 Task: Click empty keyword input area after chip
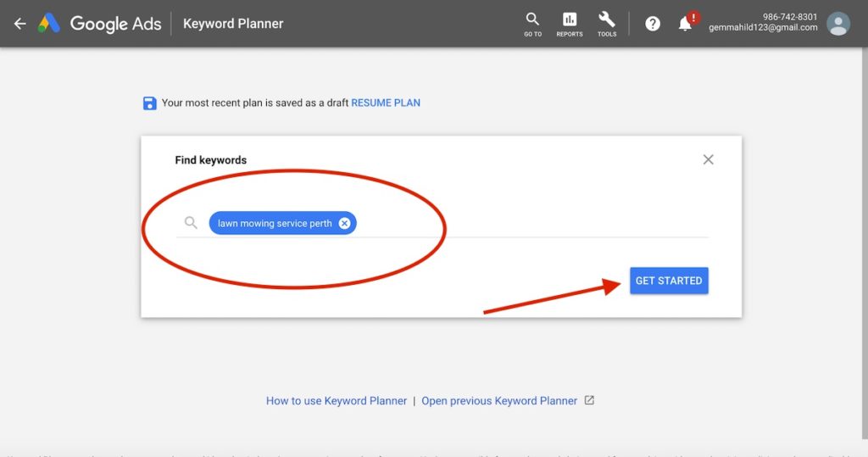click(x=531, y=223)
